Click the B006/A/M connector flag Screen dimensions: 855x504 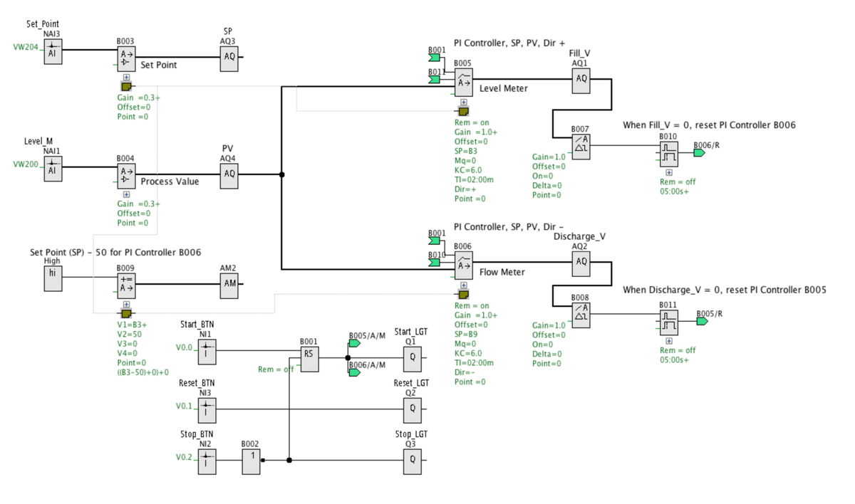pos(354,372)
